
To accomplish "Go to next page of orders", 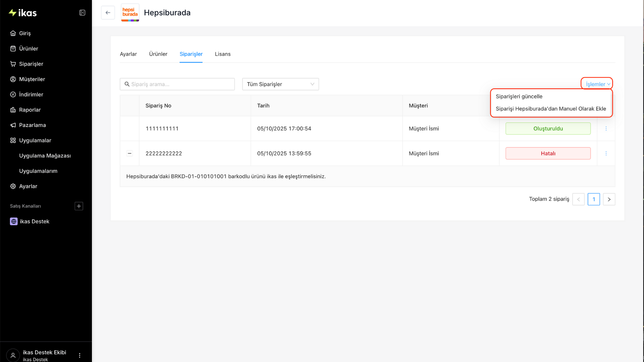I will coord(609,199).
